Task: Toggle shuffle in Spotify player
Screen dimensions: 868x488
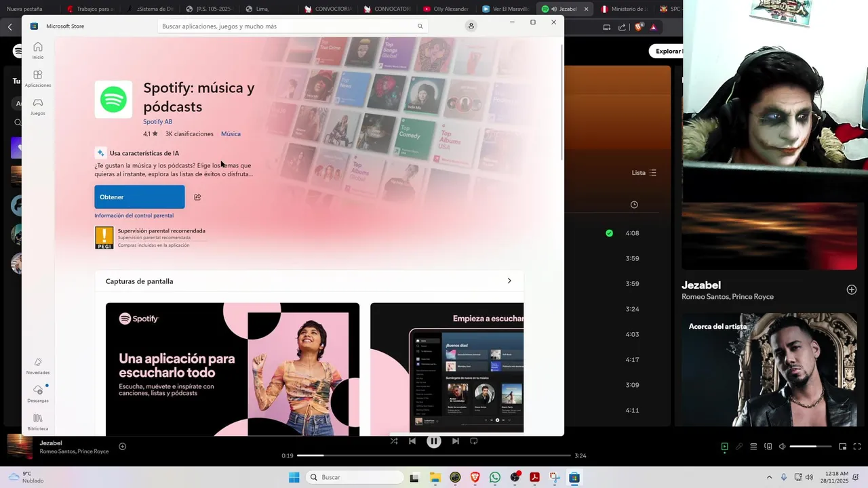Action: 394,441
